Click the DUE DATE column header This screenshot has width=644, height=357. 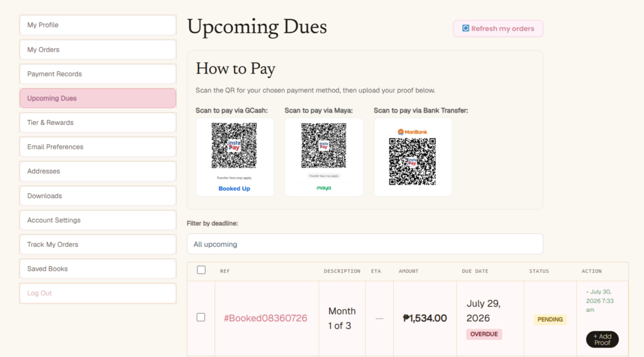[475, 272]
